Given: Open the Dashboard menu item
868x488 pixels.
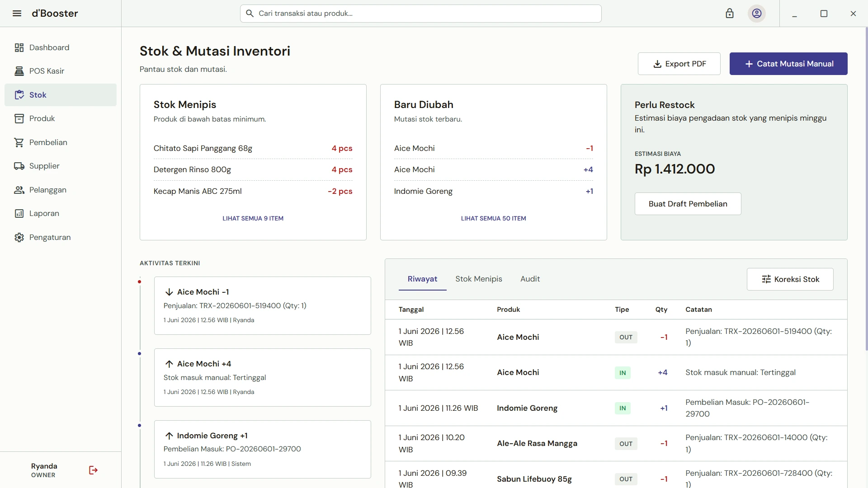Looking at the screenshot, I should click(x=61, y=47).
